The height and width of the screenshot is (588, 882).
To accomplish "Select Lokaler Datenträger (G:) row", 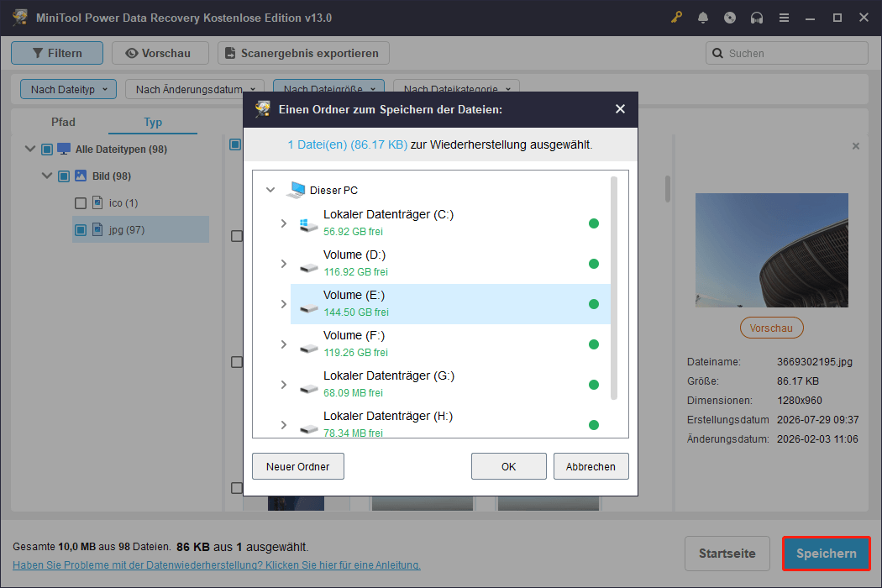I will (x=450, y=385).
